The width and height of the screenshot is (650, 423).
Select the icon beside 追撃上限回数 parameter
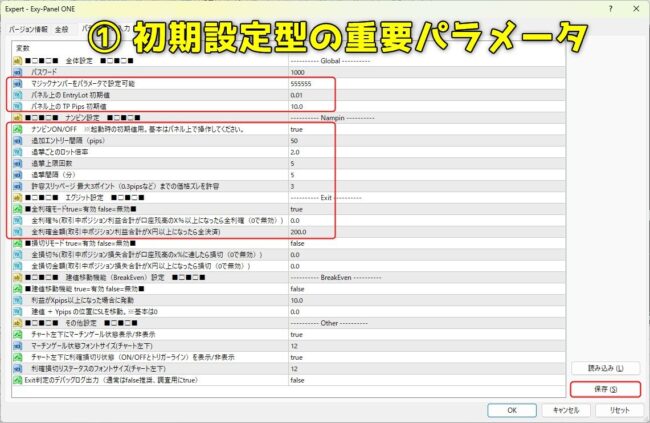click(20, 163)
